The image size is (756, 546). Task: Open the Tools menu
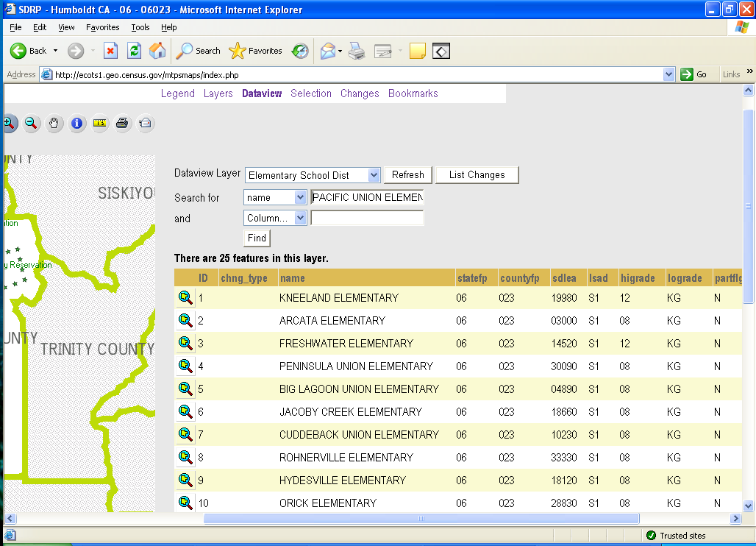click(140, 27)
